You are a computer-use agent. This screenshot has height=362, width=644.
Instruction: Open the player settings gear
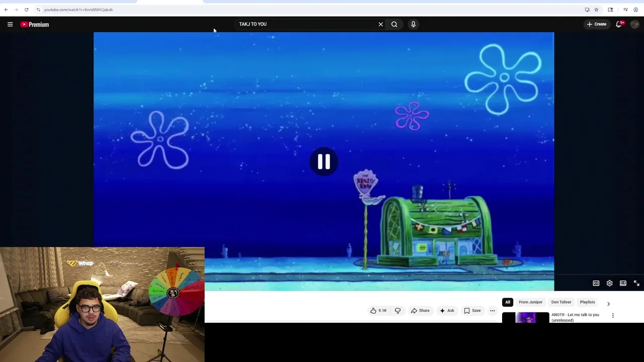coord(610,284)
